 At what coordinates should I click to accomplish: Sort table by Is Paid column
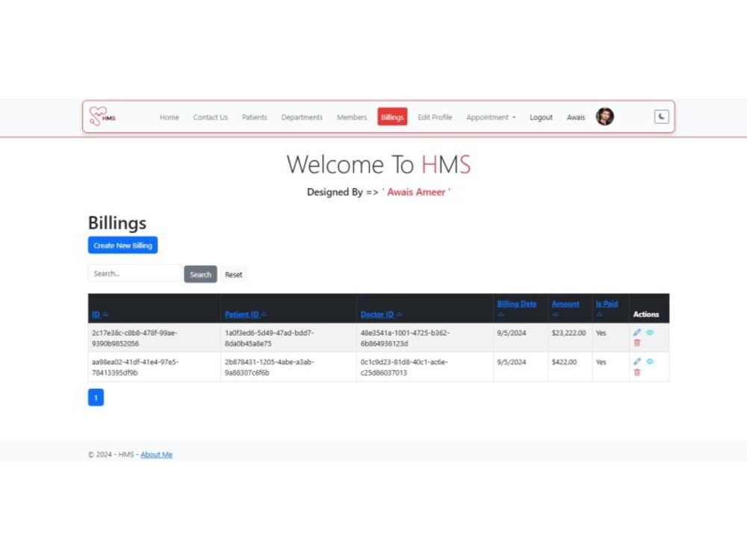(x=607, y=304)
